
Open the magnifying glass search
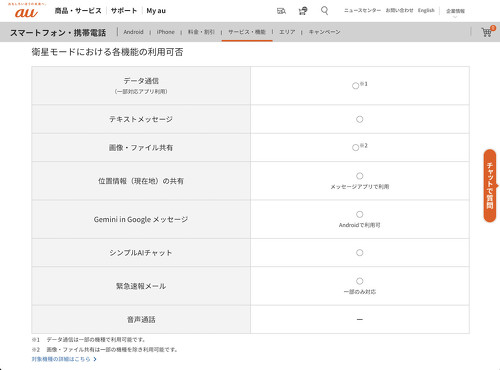pyautogui.click(x=324, y=11)
